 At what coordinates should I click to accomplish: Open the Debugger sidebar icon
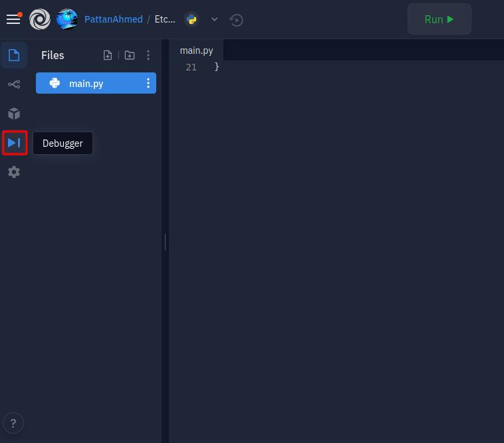point(15,143)
